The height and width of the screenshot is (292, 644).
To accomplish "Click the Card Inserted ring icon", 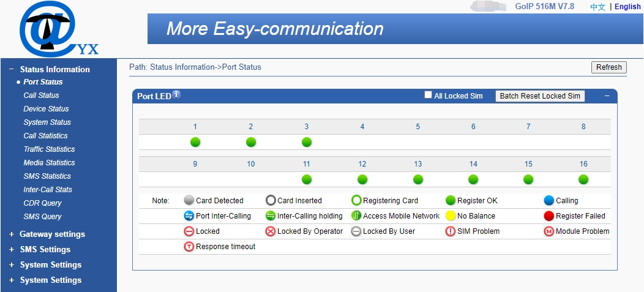I will pos(271,200).
